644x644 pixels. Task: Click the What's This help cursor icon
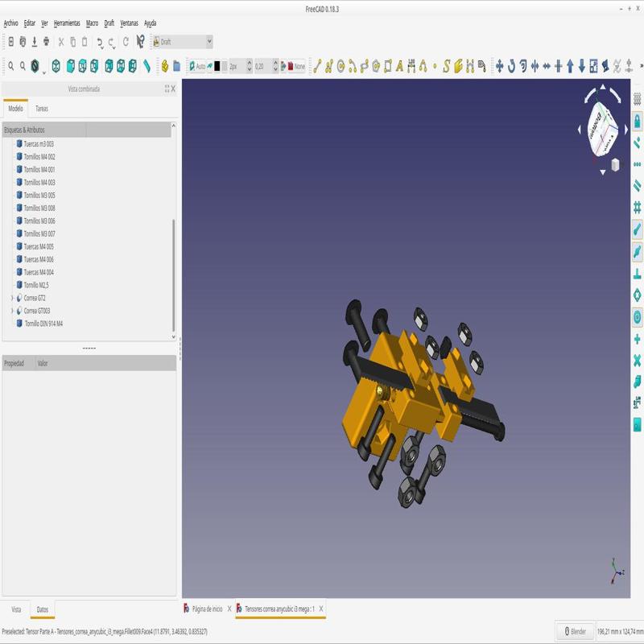(x=140, y=42)
